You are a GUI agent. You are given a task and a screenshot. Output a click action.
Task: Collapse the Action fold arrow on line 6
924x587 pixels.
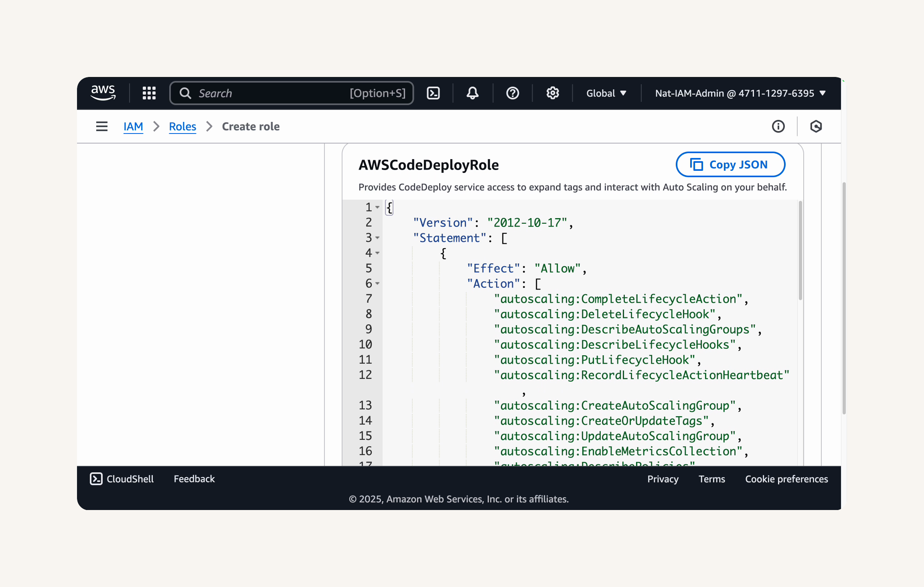point(377,283)
